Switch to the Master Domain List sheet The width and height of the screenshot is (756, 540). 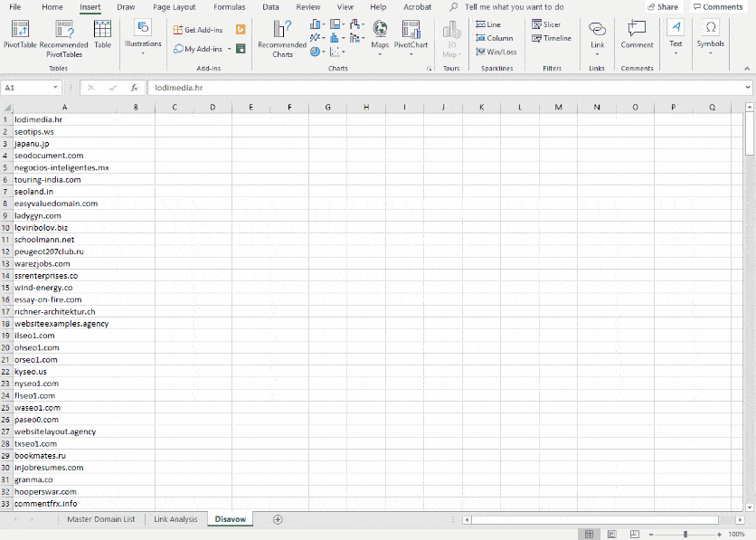[x=99, y=519]
